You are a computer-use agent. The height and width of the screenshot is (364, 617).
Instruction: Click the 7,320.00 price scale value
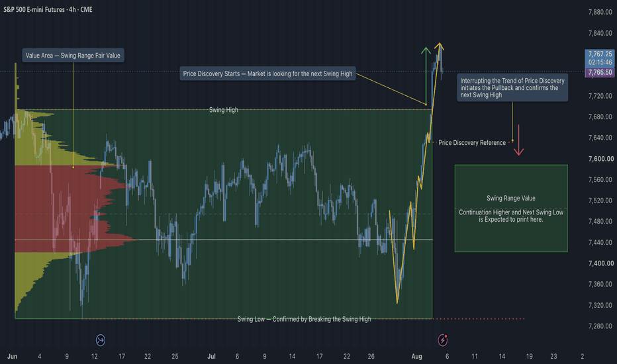[600, 305]
